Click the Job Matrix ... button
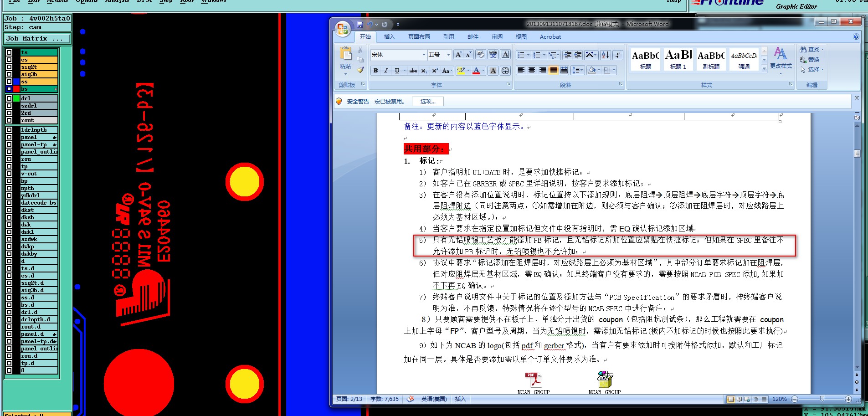868x416 pixels. tap(37, 39)
